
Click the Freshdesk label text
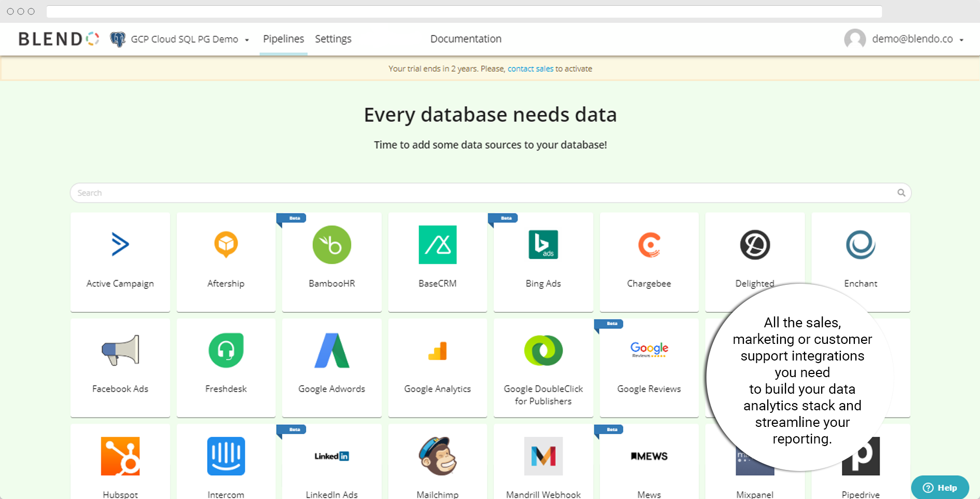point(226,389)
